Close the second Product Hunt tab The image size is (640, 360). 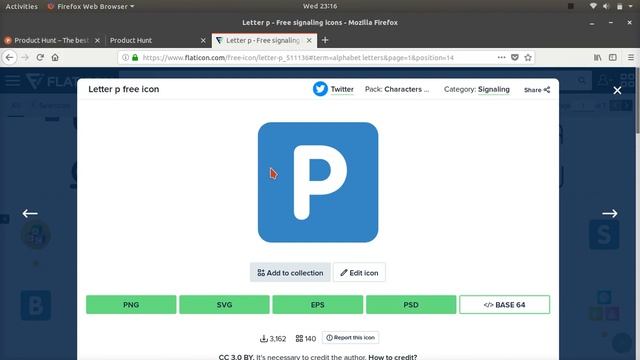point(203,40)
